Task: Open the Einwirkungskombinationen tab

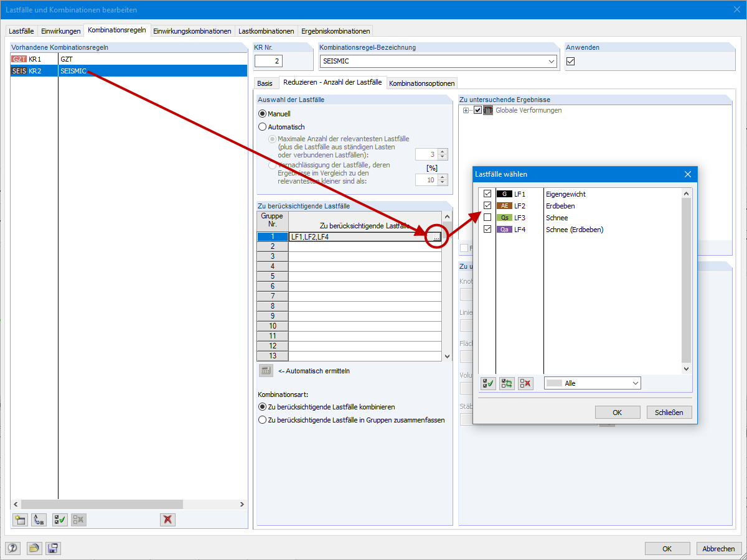Action: pyautogui.click(x=192, y=30)
